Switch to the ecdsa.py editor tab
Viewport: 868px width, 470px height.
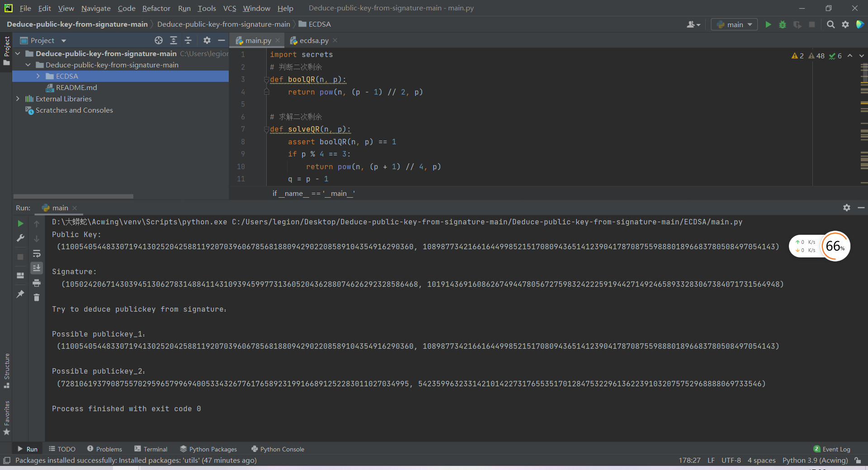pos(313,40)
